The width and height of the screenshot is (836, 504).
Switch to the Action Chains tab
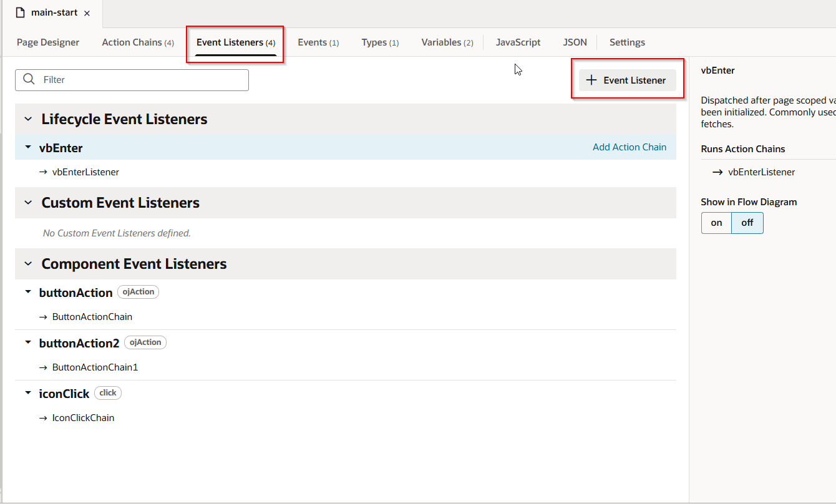click(137, 42)
